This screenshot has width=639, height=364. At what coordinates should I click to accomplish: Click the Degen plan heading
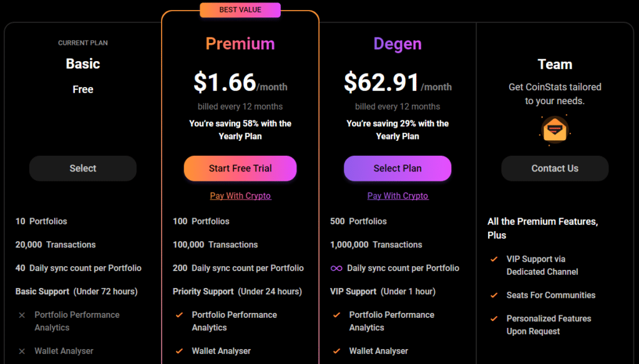[x=398, y=44]
